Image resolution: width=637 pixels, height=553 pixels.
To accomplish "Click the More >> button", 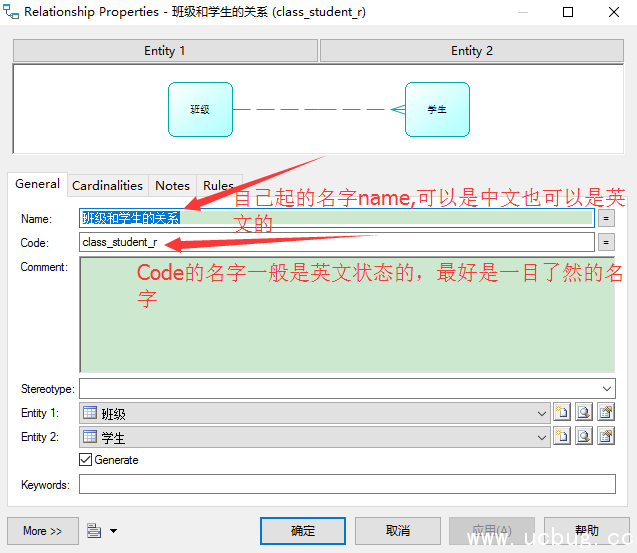I will pyautogui.click(x=43, y=531).
